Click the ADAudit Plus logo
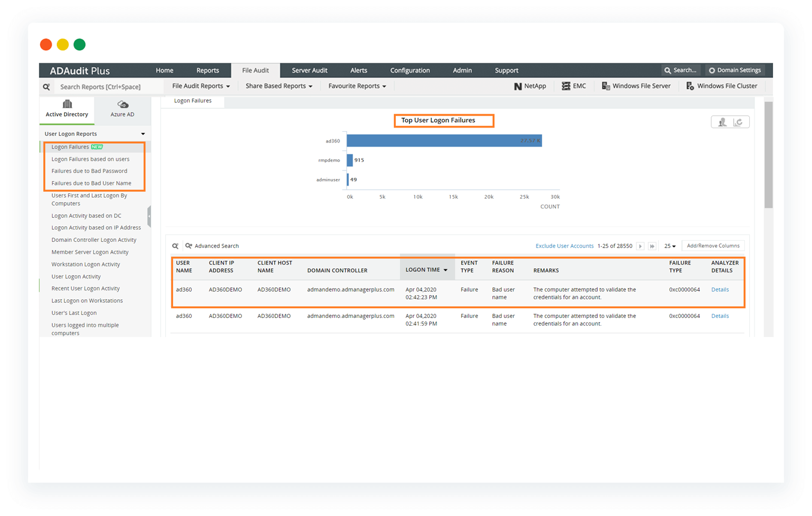This screenshot has width=812, height=516. (80, 71)
